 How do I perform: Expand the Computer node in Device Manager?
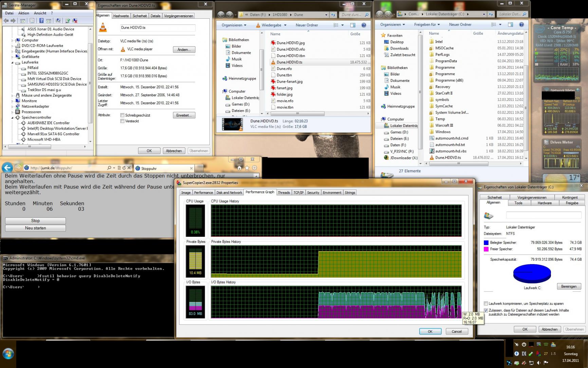click(13, 40)
